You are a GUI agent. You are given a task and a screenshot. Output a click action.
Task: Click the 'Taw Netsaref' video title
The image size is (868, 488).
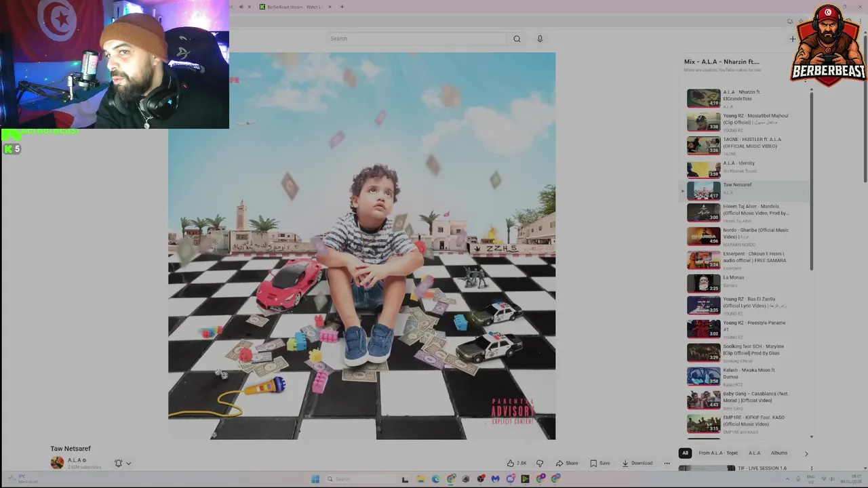pyautogui.click(x=71, y=449)
